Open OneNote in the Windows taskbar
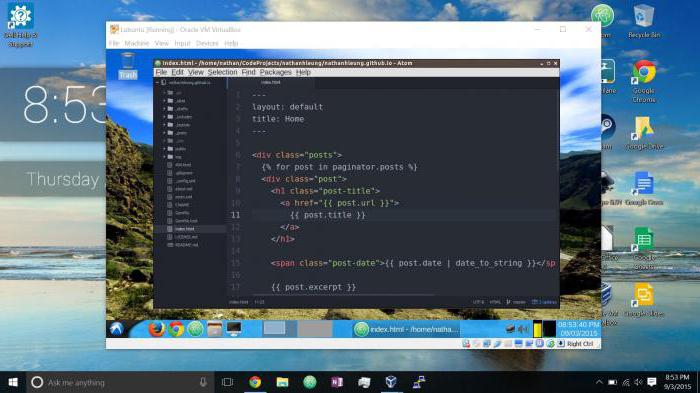700x393 pixels. (x=337, y=382)
